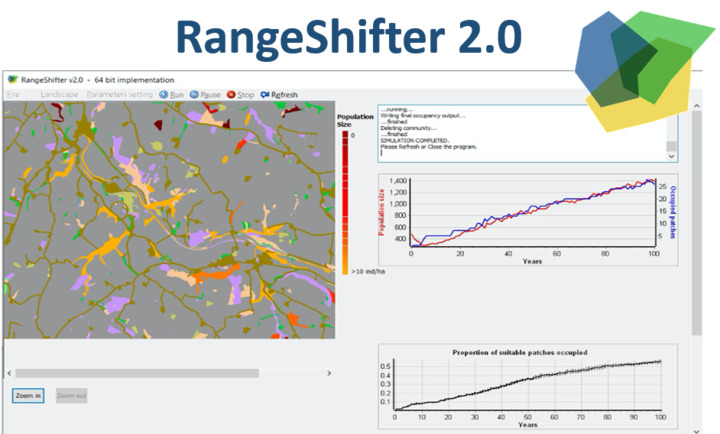Click the RangeShifter app icon in title bar
720x434 pixels.
(13, 80)
